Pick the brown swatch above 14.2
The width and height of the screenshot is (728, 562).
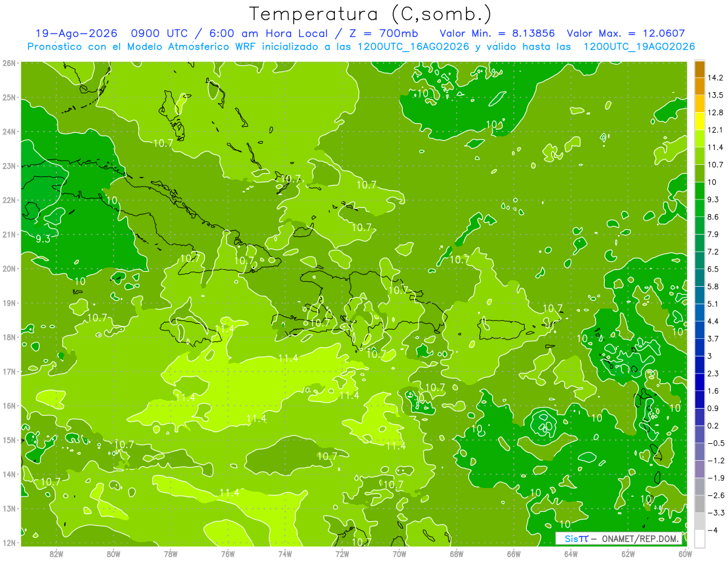(x=699, y=69)
